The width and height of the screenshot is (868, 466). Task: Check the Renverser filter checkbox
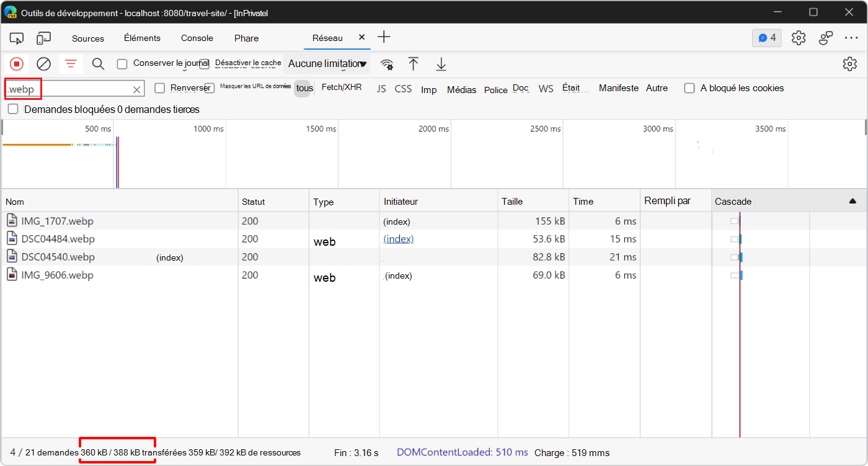click(x=160, y=88)
